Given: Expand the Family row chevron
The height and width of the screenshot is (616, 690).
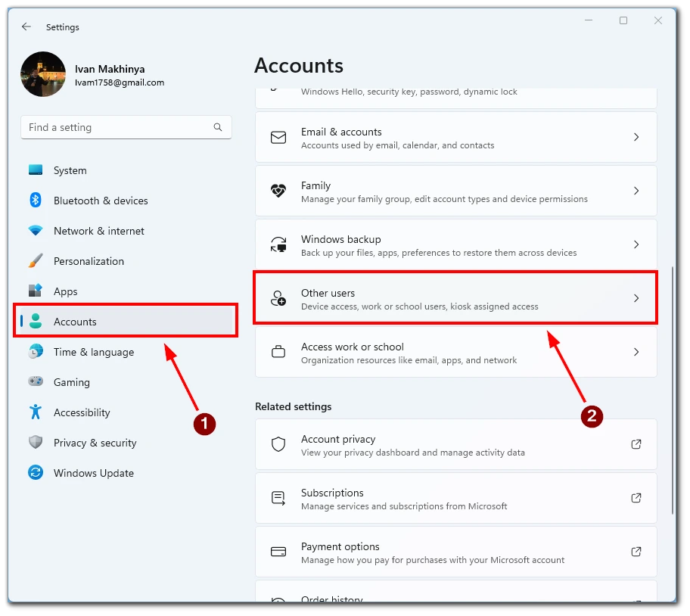Looking at the screenshot, I should (636, 191).
